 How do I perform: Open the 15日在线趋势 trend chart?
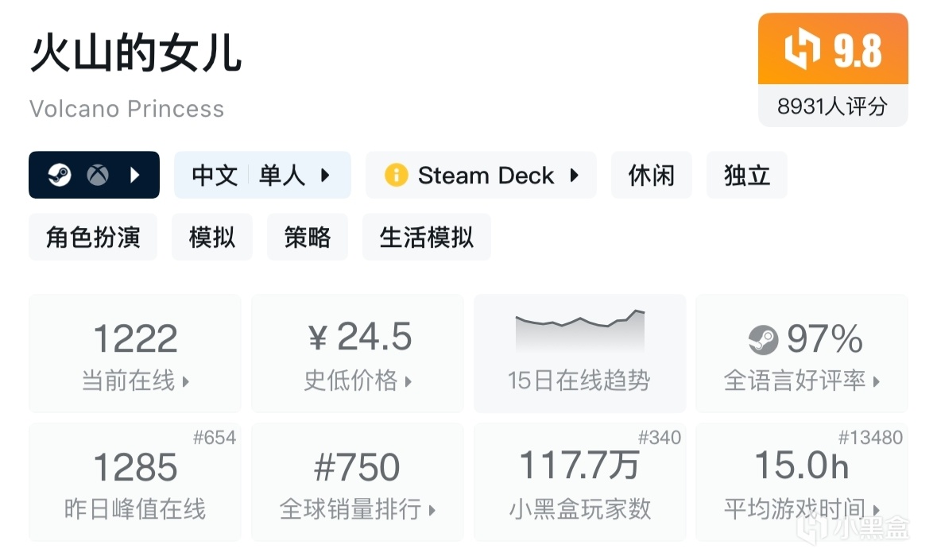(x=579, y=353)
